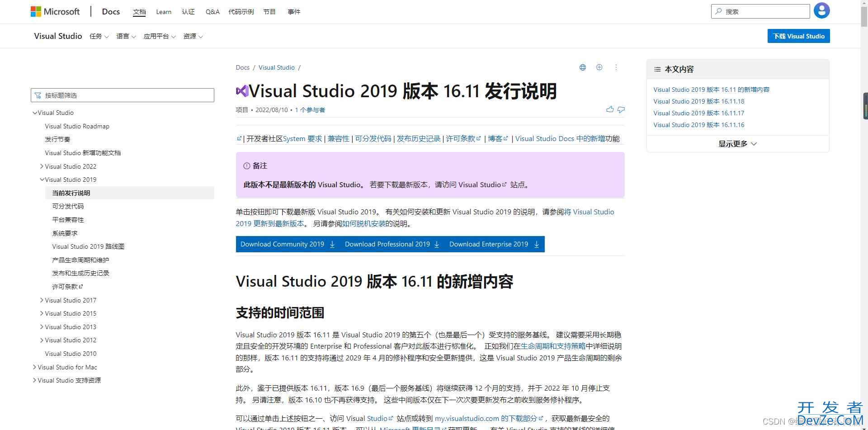Open the 如何脱机安装 link
The image size is (868, 430).
[x=363, y=223]
